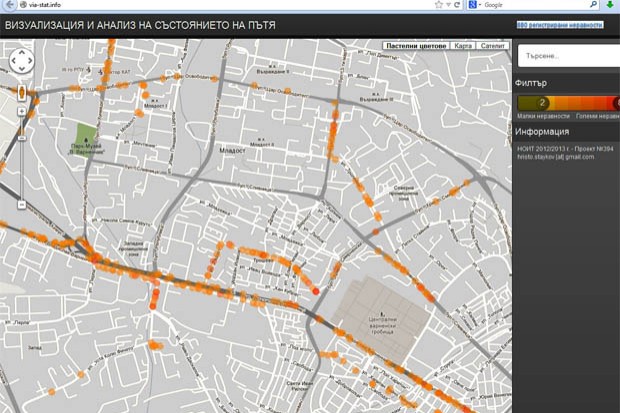Screen dimensions: 620x413
Task: Click the vie-stat.info address bar
Action: 200,5
